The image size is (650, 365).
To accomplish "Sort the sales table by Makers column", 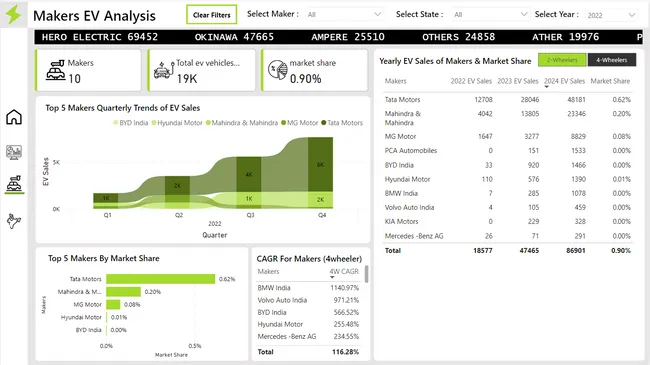I will (395, 81).
